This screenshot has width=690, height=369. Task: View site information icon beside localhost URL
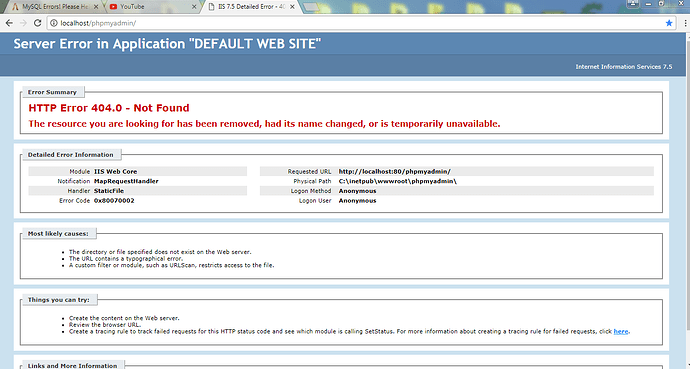54,23
